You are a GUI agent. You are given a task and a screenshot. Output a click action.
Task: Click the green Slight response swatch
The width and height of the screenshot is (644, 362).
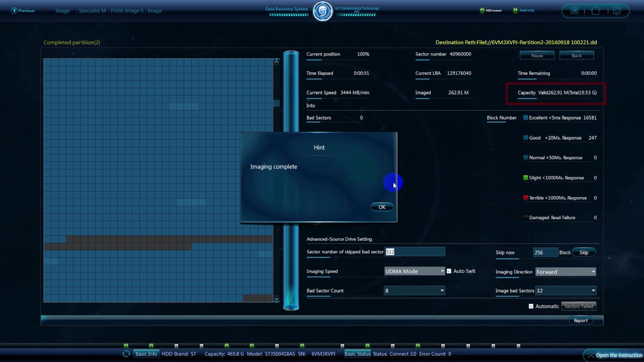(x=526, y=177)
